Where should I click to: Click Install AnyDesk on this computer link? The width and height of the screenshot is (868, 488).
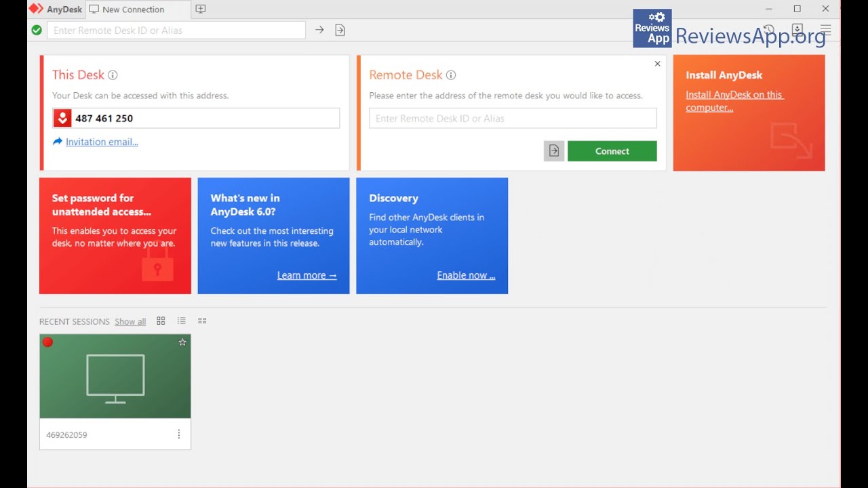[x=734, y=101]
